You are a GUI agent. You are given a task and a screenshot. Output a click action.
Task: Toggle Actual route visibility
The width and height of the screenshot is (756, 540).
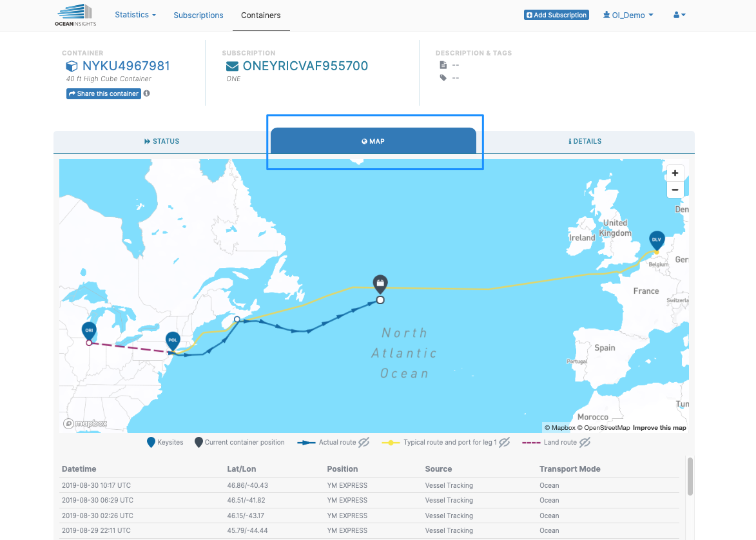pos(364,442)
